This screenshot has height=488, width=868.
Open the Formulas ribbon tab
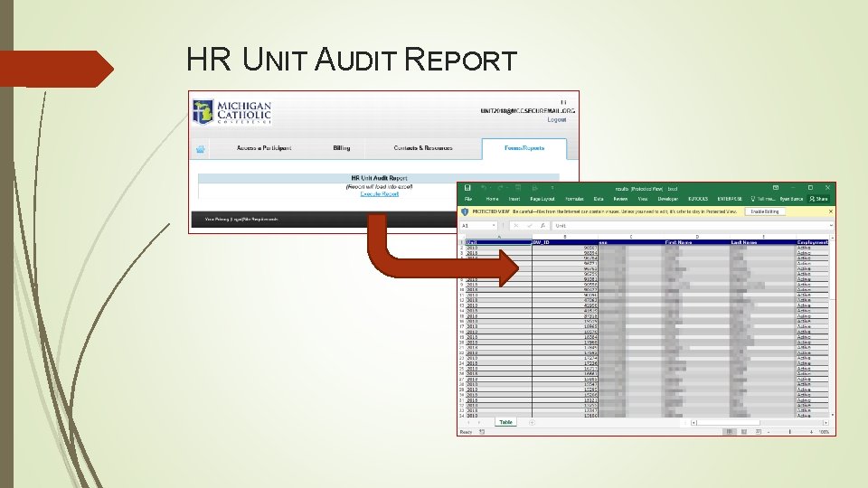click(574, 199)
